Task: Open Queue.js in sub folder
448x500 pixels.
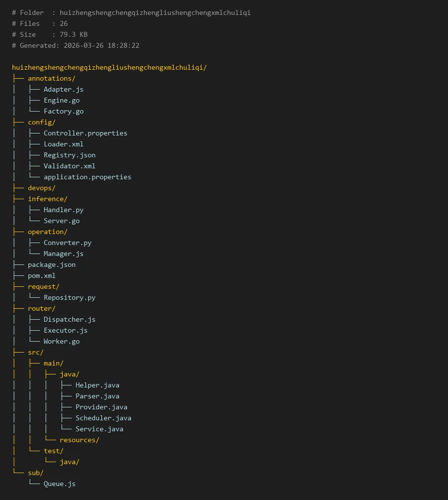Action: 59,484
